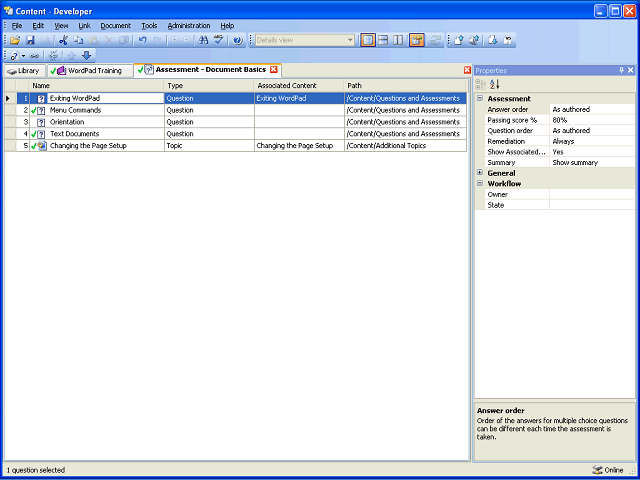Open the Administration menu

coord(189,26)
